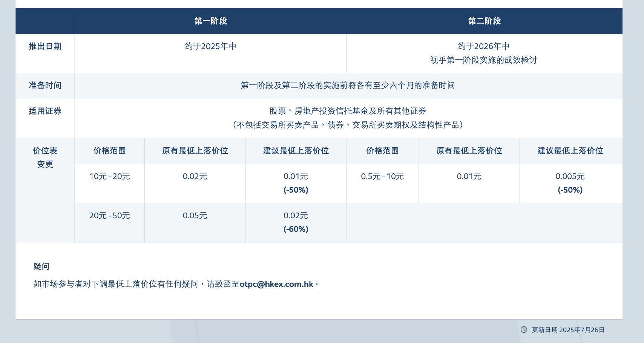Open the otpc@hkex.com.hk email link
This screenshot has height=343, width=644.
(x=276, y=284)
